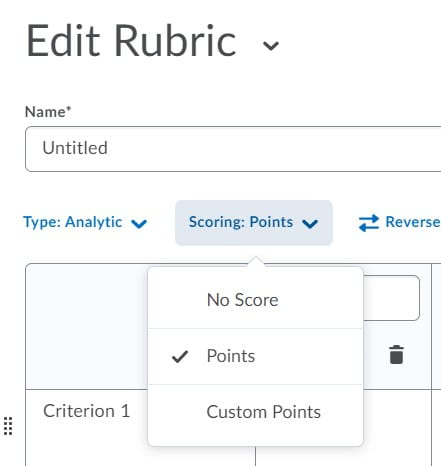
Task: Click the chevron arrow beside Type: Analytic
Action: pyautogui.click(x=139, y=224)
